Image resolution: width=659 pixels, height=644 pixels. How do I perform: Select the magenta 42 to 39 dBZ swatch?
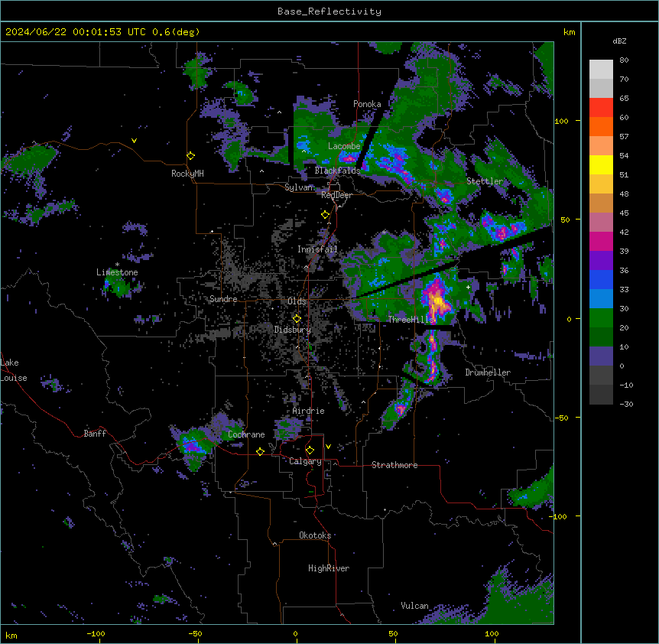(601, 241)
